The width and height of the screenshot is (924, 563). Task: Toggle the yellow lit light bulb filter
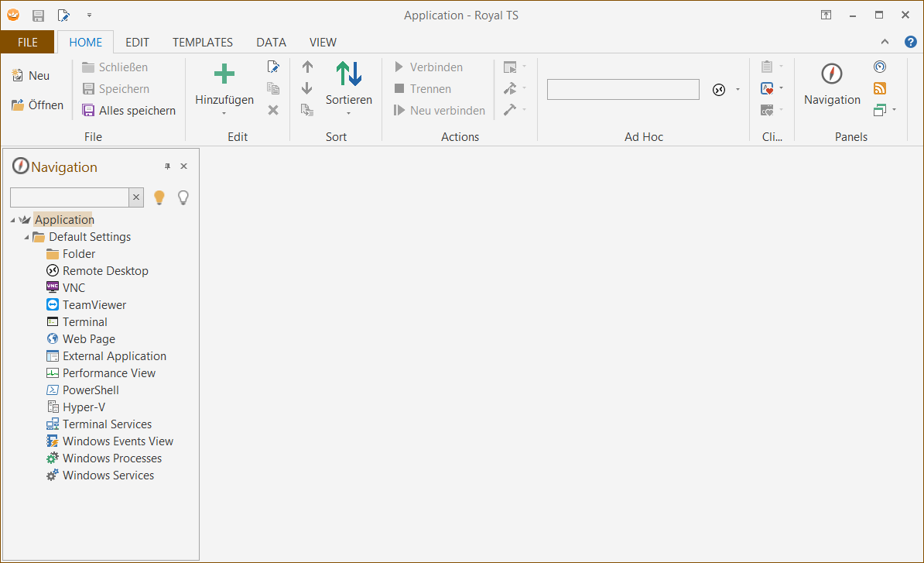(159, 197)
